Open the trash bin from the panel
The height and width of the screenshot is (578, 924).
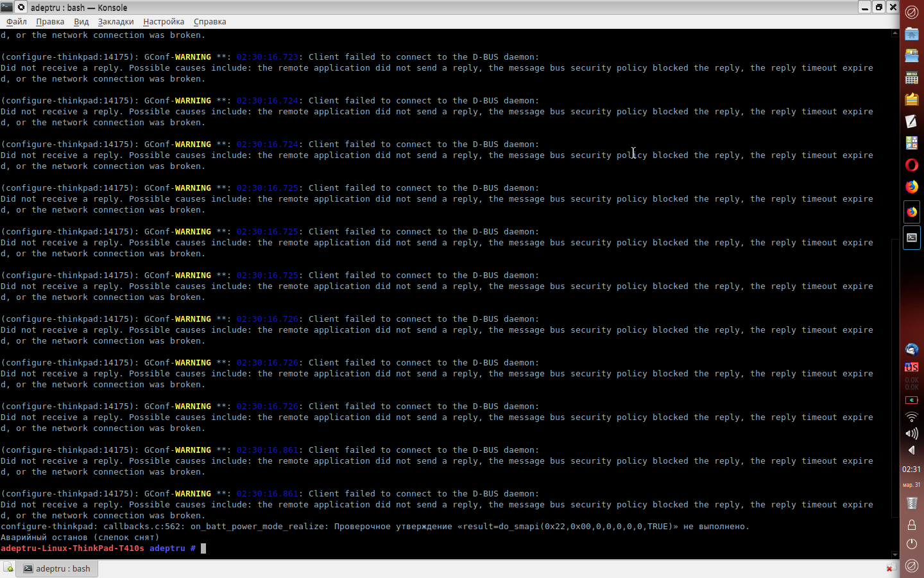click(x=912, y=503)
